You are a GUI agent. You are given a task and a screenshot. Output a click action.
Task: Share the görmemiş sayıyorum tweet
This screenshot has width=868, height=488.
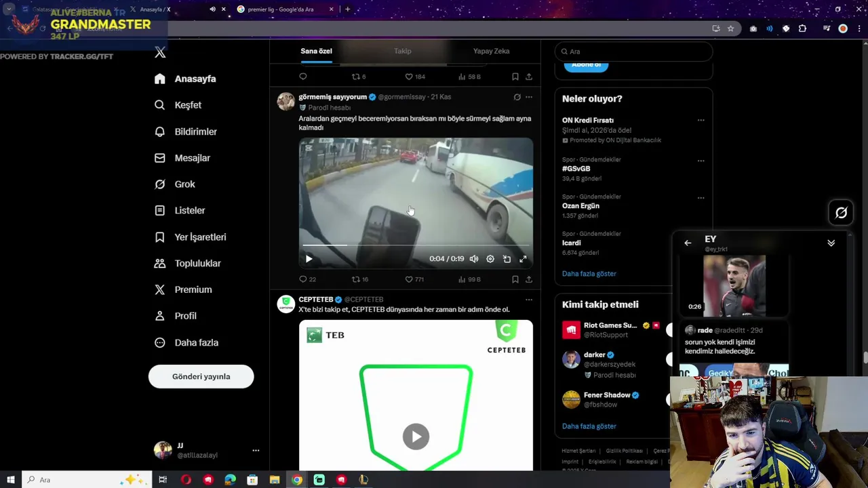[x=529, y=279]
